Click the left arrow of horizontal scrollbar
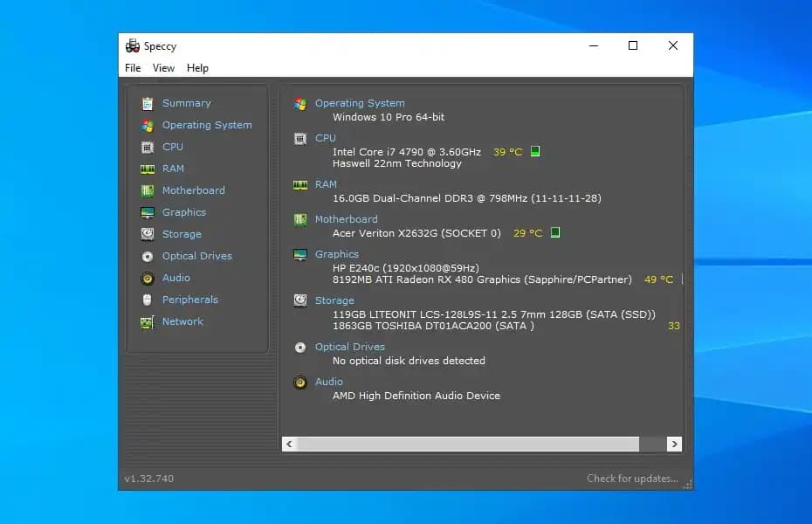This screenshot has width=812, height=524. (290, 445)
